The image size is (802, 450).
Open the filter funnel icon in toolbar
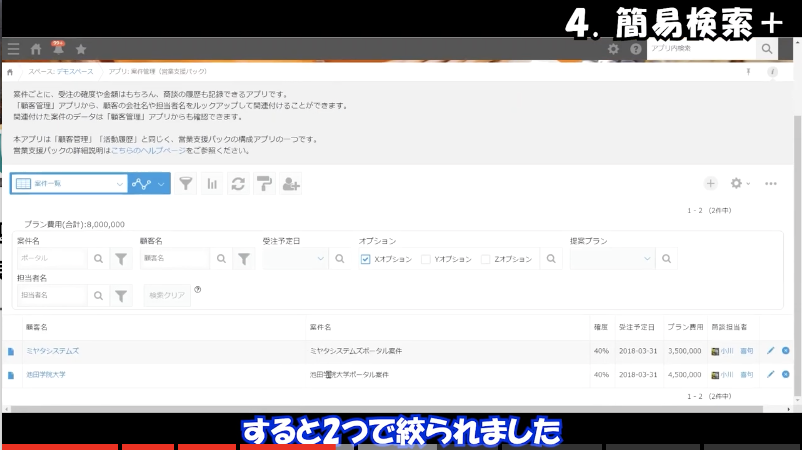tap(187, 184)
